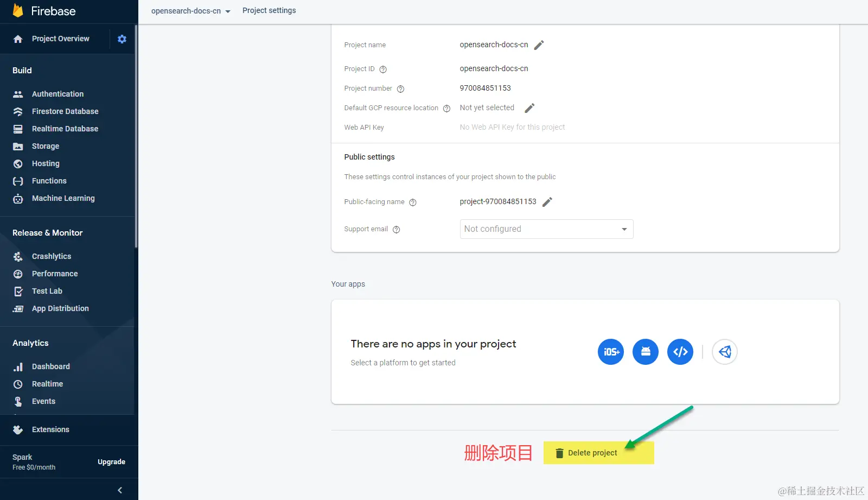Edit the public-facing name
The image size is (868, 500).
pyautogui.click(x=547, y=201)
